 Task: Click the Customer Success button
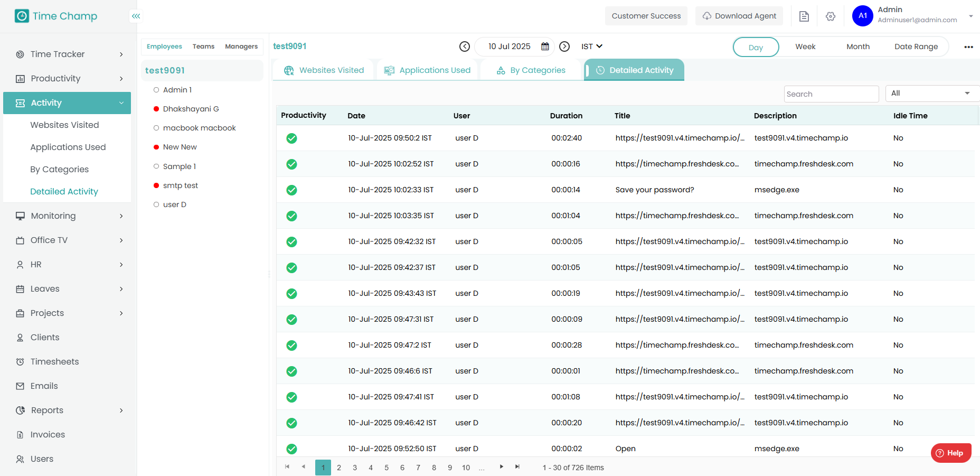[646, 16]
